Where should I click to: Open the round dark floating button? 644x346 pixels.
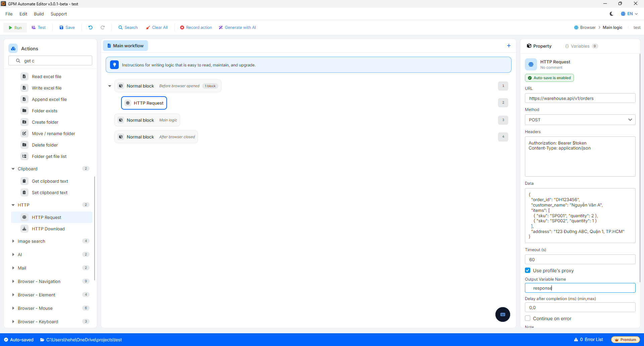[x=503, y=314]
